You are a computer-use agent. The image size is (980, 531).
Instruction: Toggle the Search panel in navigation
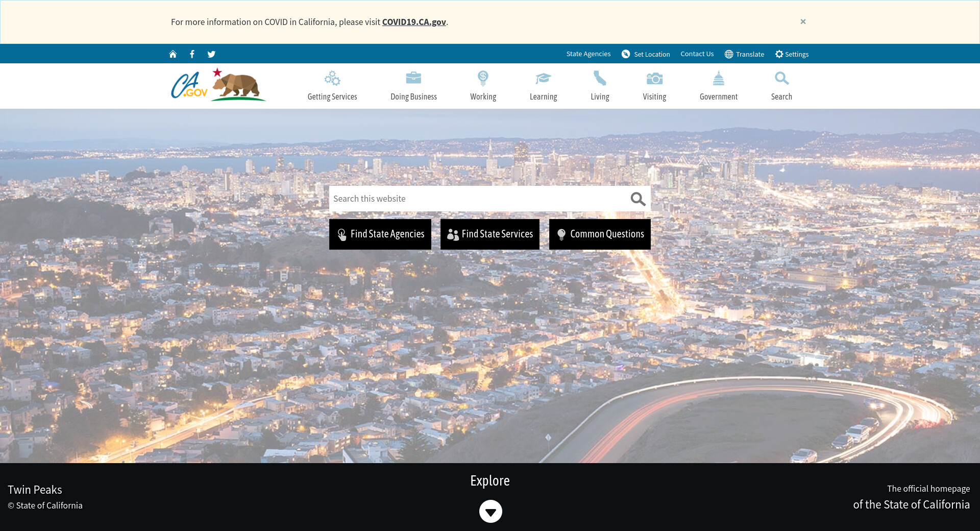(781, 86)
